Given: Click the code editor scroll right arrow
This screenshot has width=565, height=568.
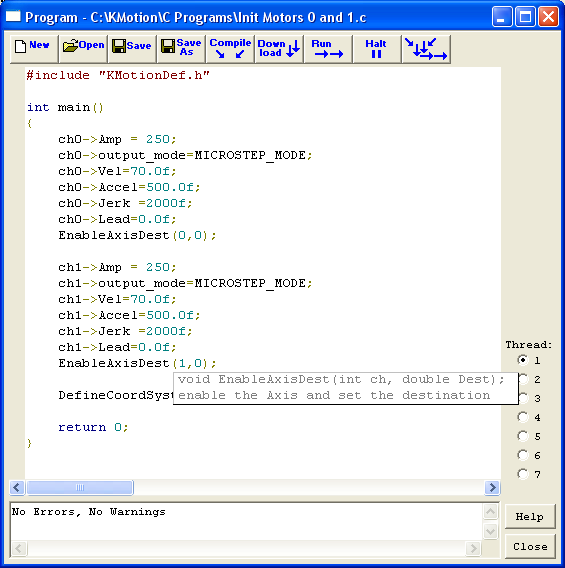Looking at the screenshot, I should pos(492,487).
